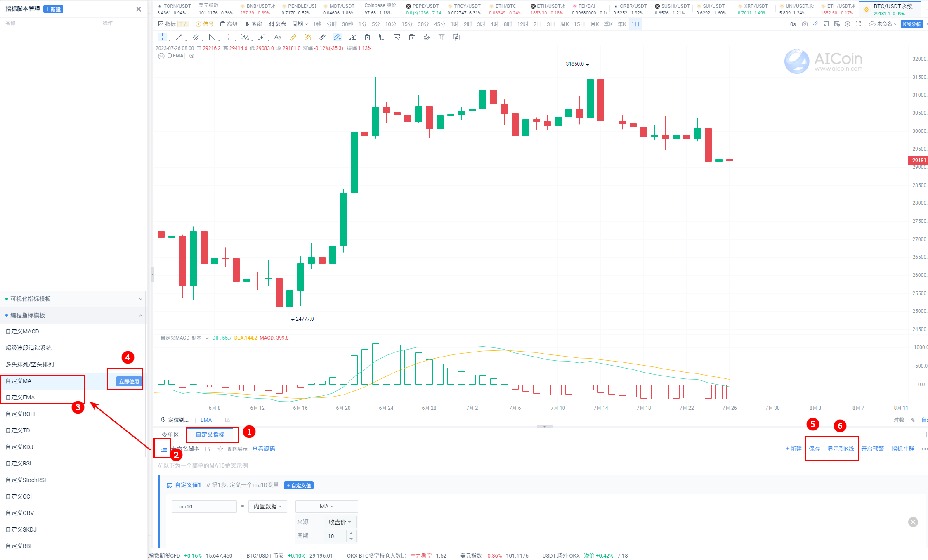Save the script with 保存

coord(815,449)
